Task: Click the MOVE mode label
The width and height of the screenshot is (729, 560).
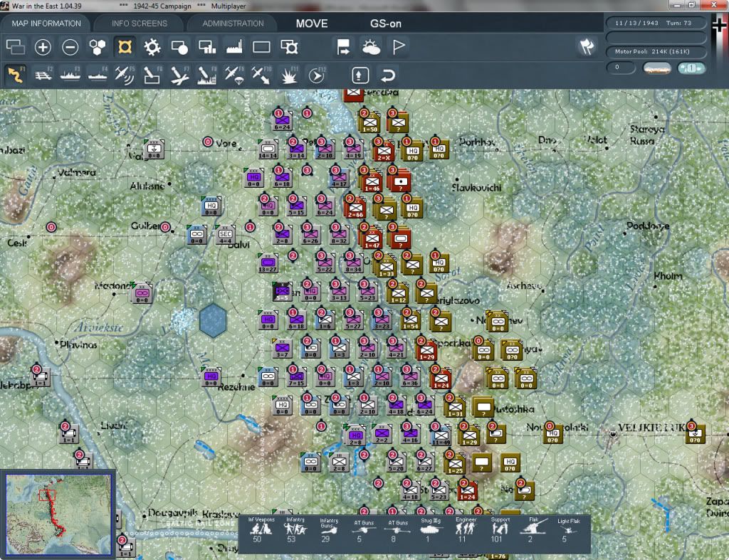Action: 312,23
